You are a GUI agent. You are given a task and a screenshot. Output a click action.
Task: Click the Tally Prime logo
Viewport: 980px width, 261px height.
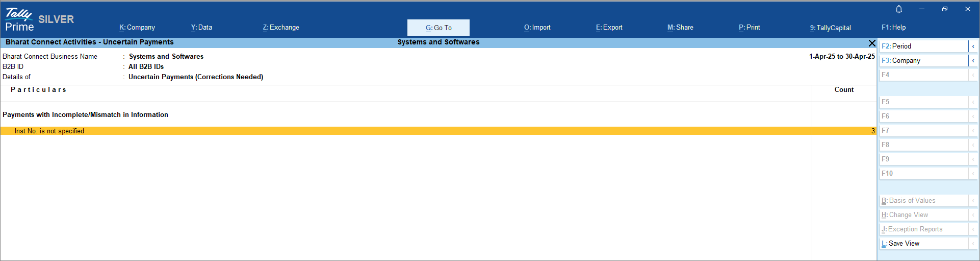tap(19, 20)
